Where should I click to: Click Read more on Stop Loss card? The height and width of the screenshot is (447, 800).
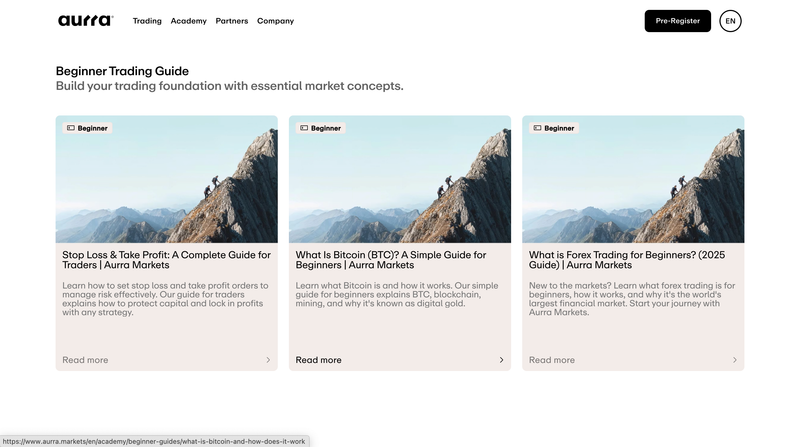click(x=85, y=360)
